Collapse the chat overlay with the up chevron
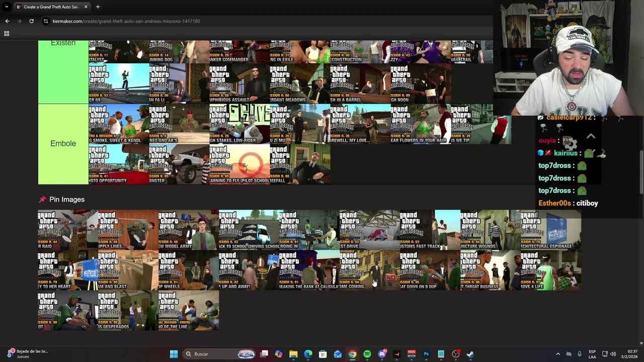The image size is (644, 362). 591,136
